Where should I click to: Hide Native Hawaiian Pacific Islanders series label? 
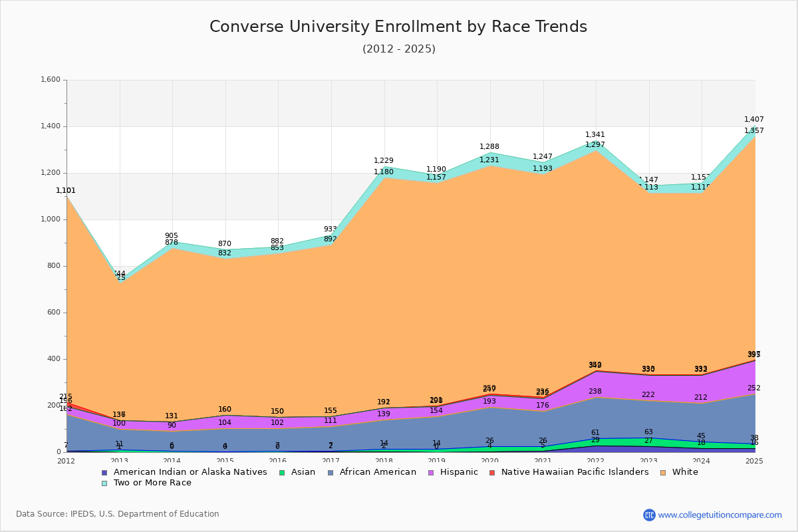pos(575,472)
